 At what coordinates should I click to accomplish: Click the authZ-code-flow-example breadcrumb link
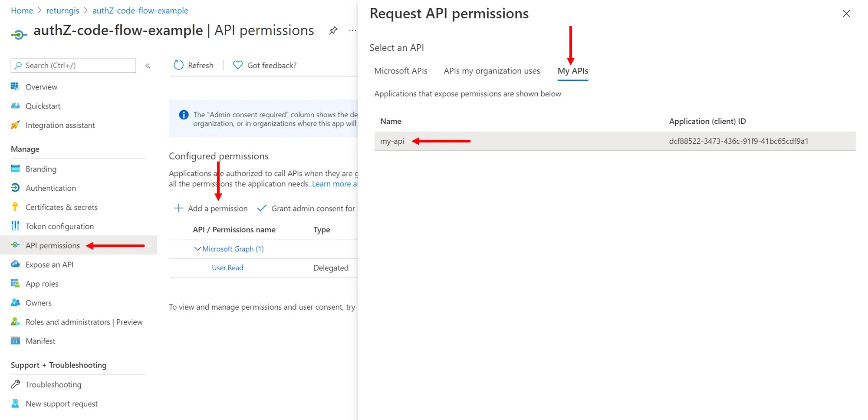coord(140,10)
